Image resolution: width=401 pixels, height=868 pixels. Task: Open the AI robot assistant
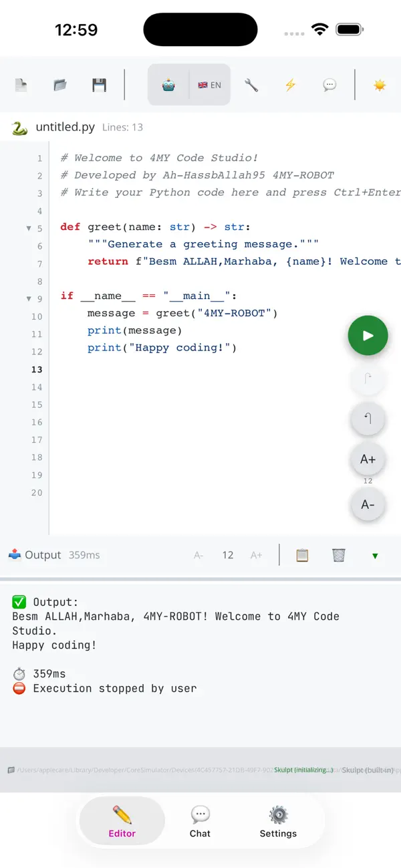(168, 85)
